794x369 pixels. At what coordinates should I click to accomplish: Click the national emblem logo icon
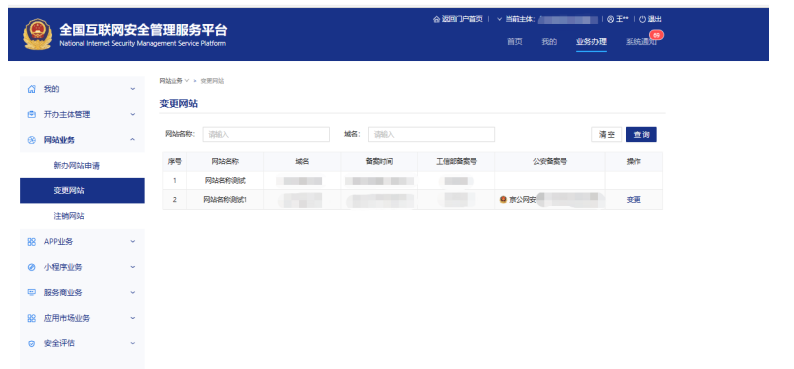point(37,34)
